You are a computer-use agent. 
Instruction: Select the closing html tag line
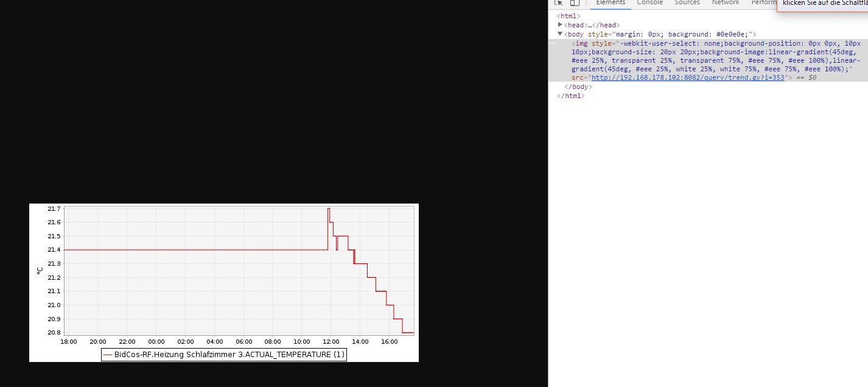click(570, 96)
